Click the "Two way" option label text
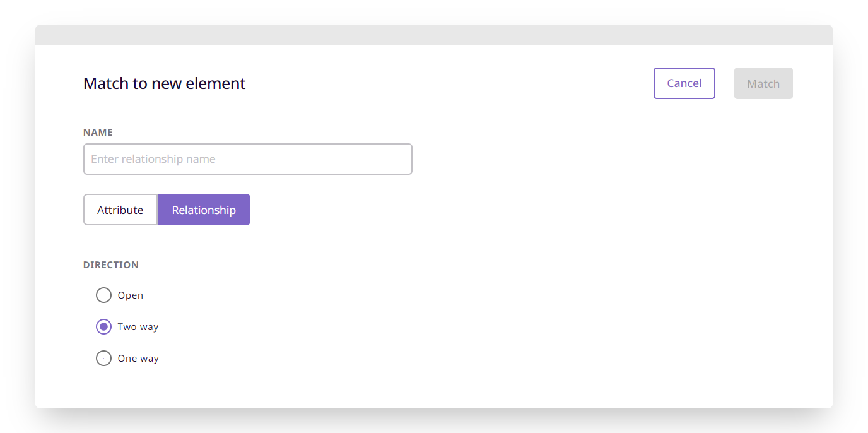The height and width of the screenshot is (433, 868). (x=138, y=327)
